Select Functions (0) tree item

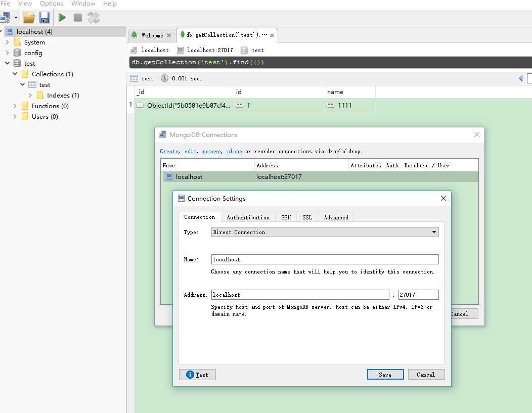point(50,106)
